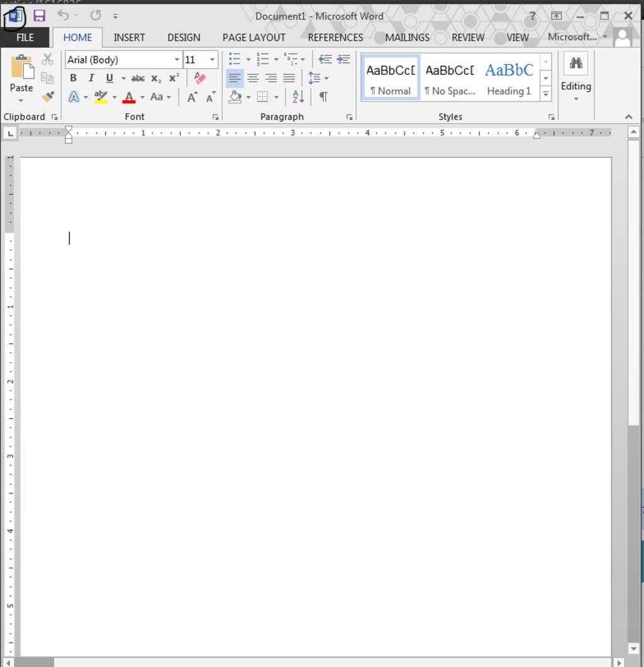644x667 pixels.
Task: Toggle Subscript formatting
Action: (x=156, y=79)
